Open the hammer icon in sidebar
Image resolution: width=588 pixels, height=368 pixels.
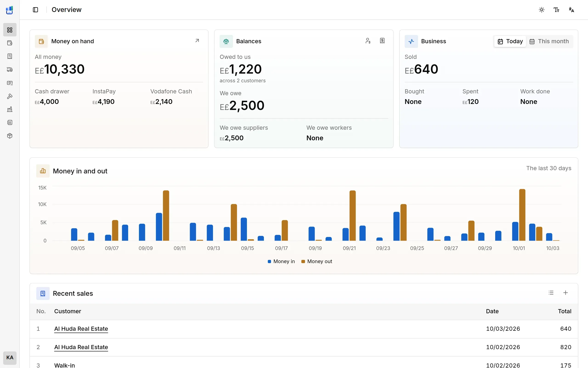click(10, 96)
